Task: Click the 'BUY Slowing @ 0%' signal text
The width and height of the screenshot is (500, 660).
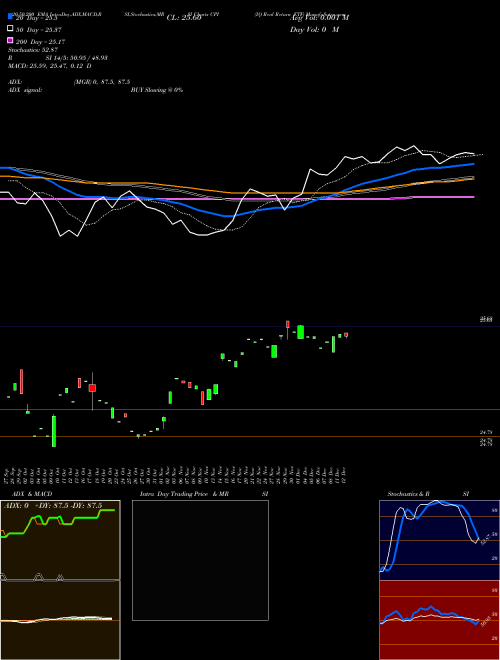Action: [x=157, y=90]
